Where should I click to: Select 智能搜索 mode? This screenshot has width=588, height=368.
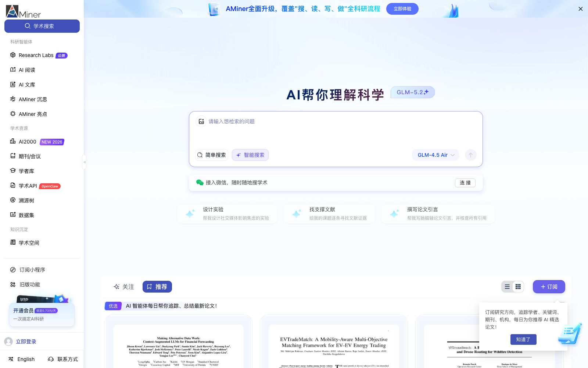pos(250,155)
